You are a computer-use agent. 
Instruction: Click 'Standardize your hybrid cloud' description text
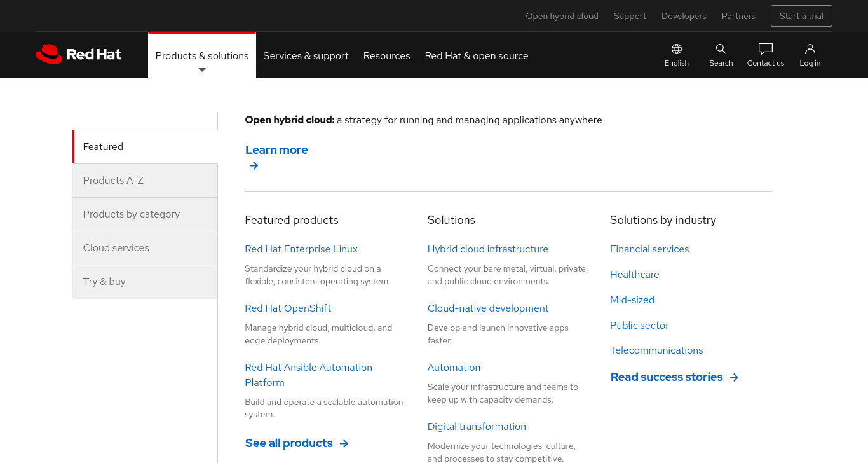coord(318,275)
